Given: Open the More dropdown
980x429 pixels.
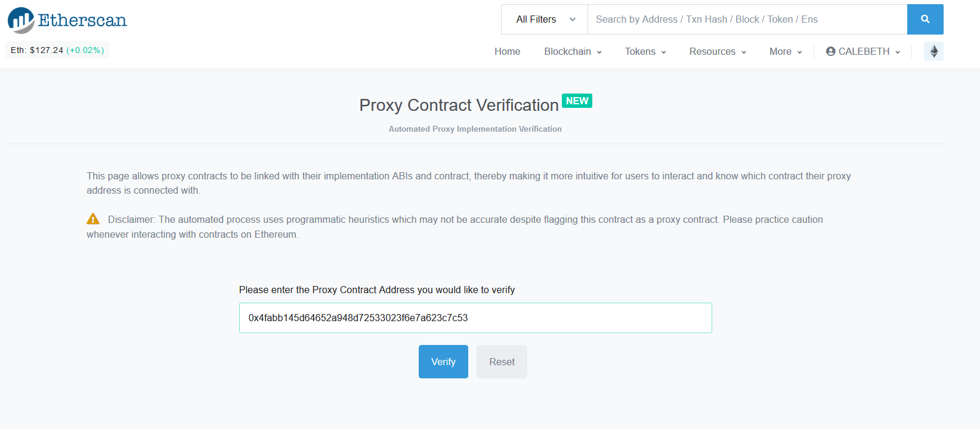Looking at the screenshot, I should coord(784,51).
